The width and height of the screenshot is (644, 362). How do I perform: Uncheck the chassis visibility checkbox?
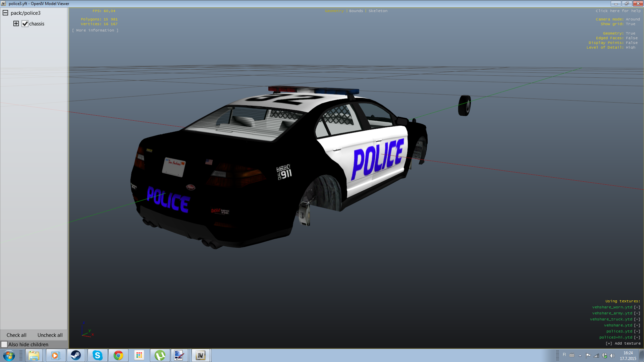(x=25, y=24)
